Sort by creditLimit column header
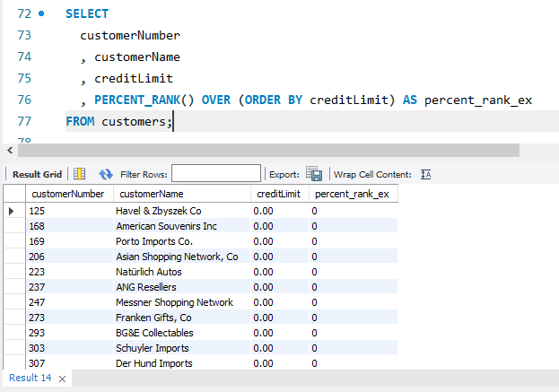 coord(280,194)
